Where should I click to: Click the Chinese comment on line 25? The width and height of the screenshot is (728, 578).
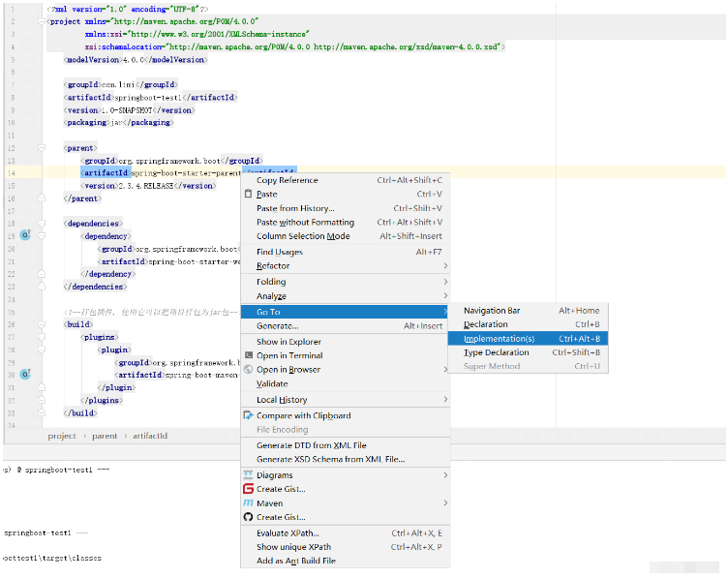[x=153, y=312]
